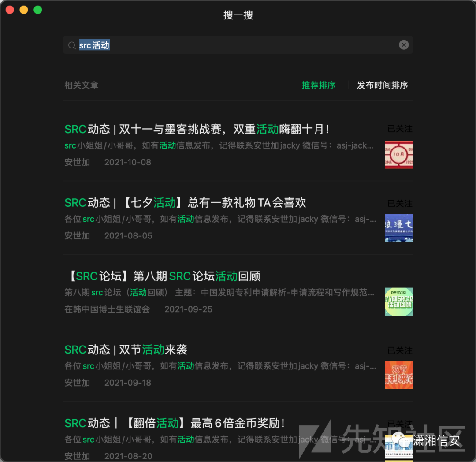
Task: Click the date 2021-09-25
Action: [188, 309]
